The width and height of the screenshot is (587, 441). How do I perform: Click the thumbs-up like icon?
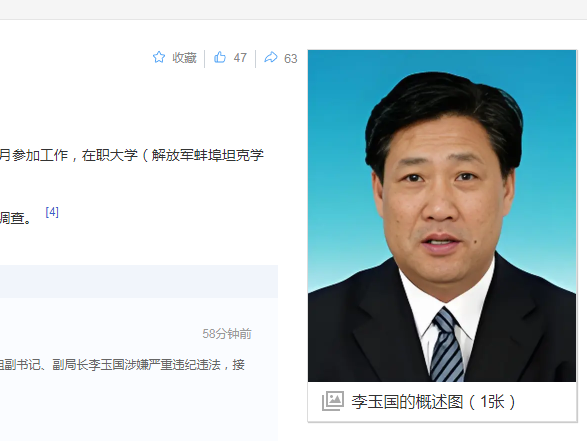220,57
